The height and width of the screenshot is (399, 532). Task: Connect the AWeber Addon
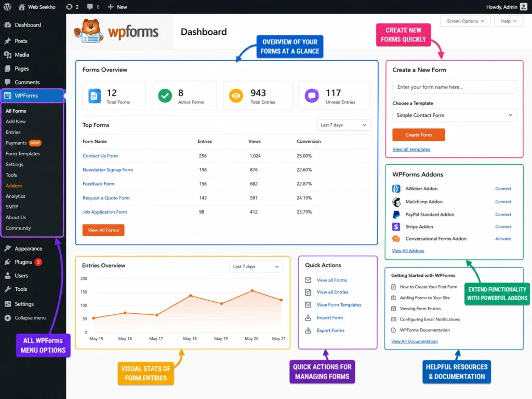pyautogui.click(x=503, y=189)
